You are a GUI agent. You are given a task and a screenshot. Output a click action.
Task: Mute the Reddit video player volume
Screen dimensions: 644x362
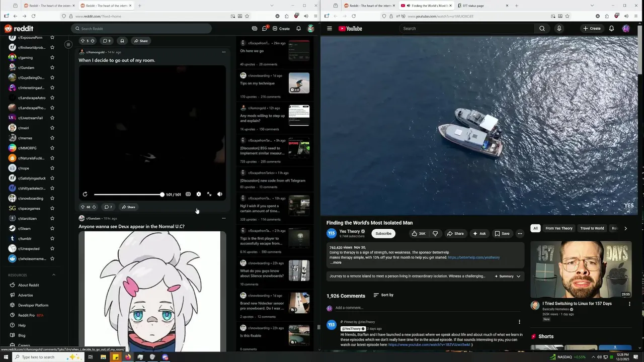[220, 194]
